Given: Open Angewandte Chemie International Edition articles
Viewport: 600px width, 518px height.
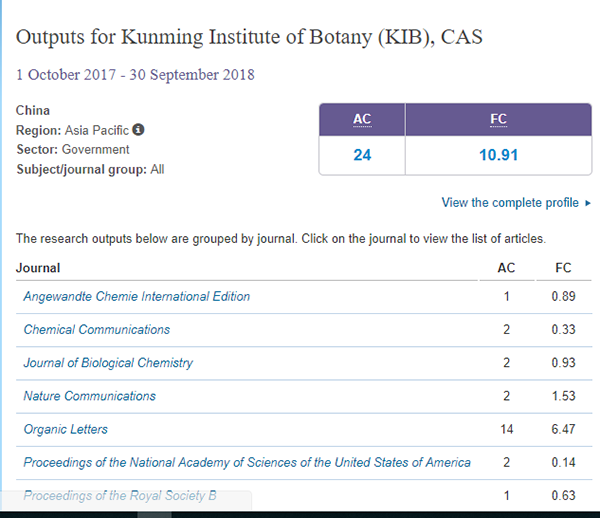Looking at the screenshot, I should pyautogui.click(x=137, y=296).
